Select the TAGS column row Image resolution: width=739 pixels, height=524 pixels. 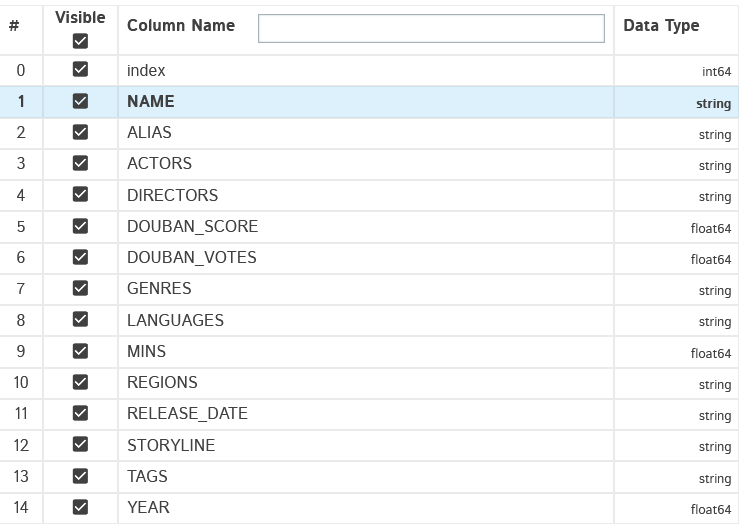pos(147,476)
